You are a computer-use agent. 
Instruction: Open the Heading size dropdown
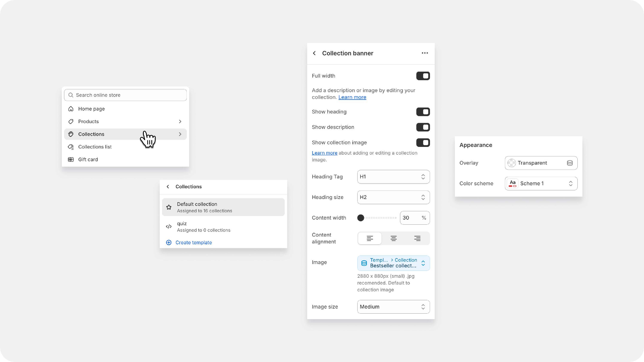pyautogui.click(x=393, y=197)
